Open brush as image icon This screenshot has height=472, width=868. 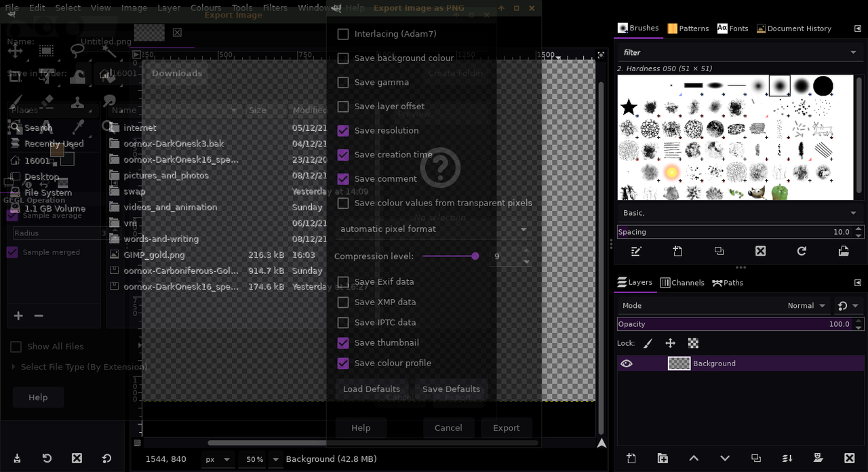(843, 251)
